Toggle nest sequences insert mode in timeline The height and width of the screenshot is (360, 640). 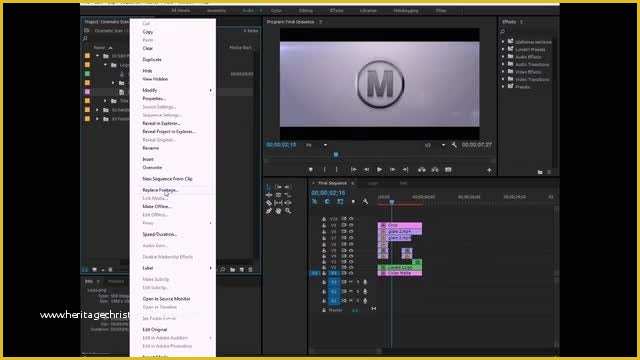coord(315,201)
